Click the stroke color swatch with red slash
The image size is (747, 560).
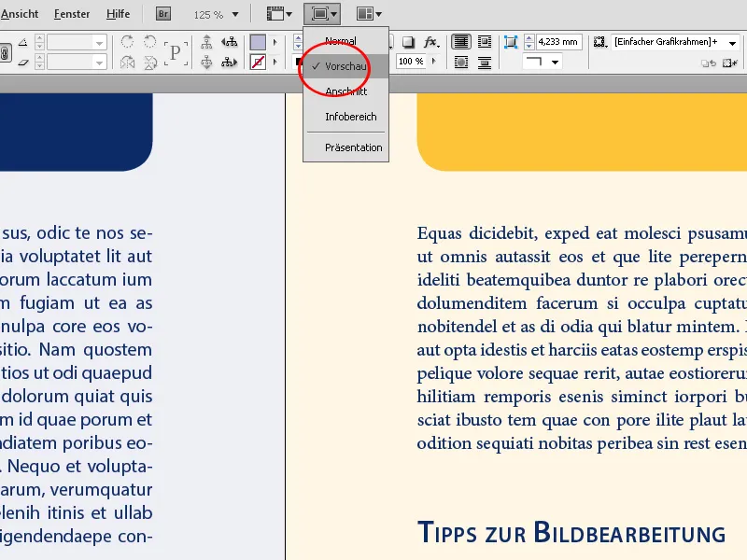[x=258, y=62]
